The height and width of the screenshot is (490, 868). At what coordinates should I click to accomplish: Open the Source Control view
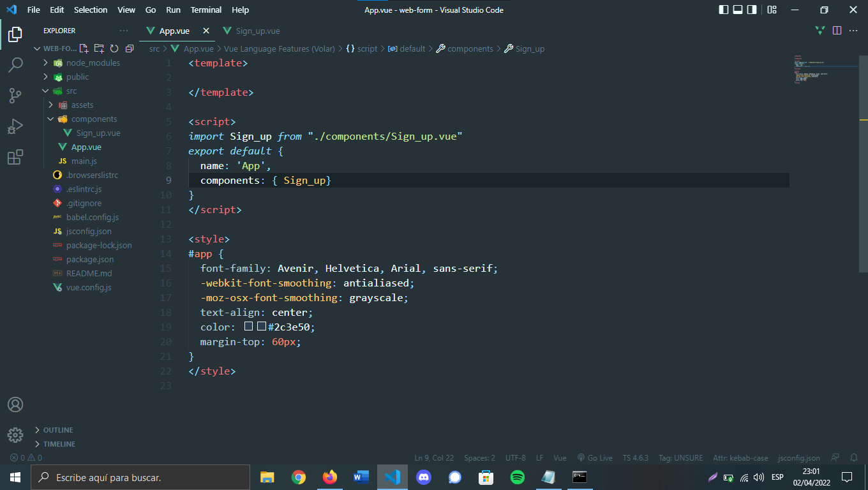coord(15,96)
